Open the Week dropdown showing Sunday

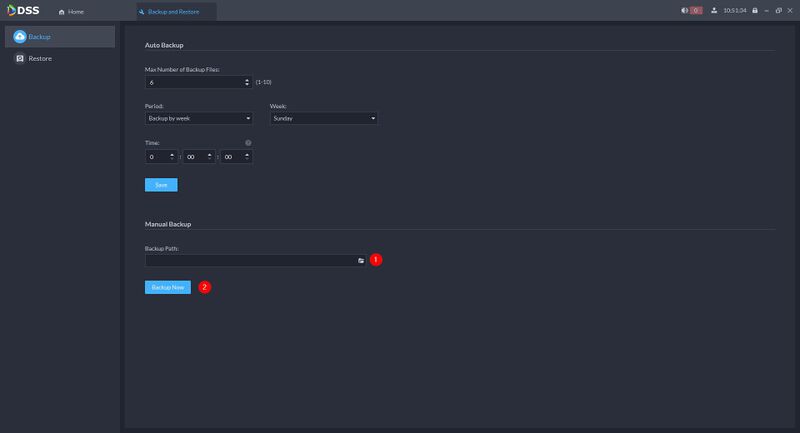(x=323, y=118)
